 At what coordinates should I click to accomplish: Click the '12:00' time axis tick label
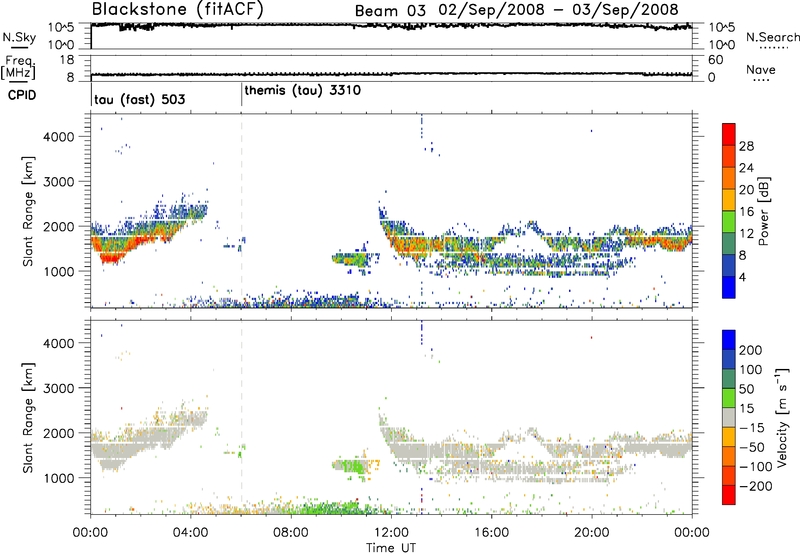pos(391,532)
